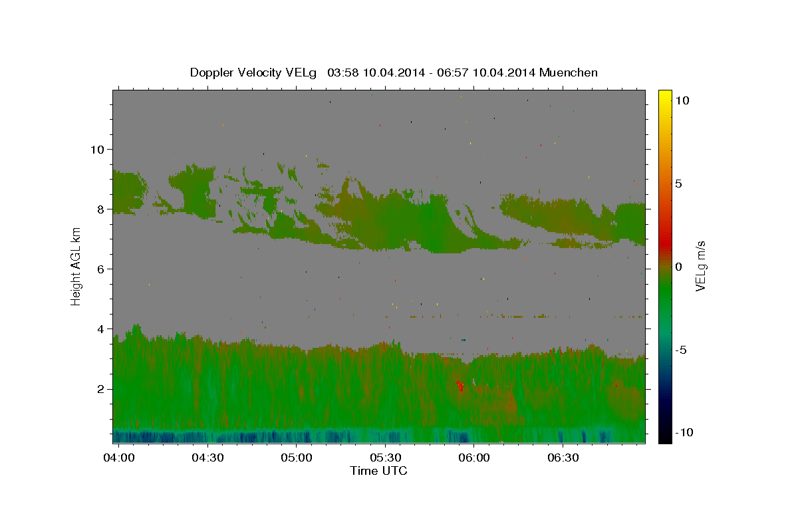Click the height axis label '6'
The image size is (798, 532).
pyautogui.click(x=101, y=269)
